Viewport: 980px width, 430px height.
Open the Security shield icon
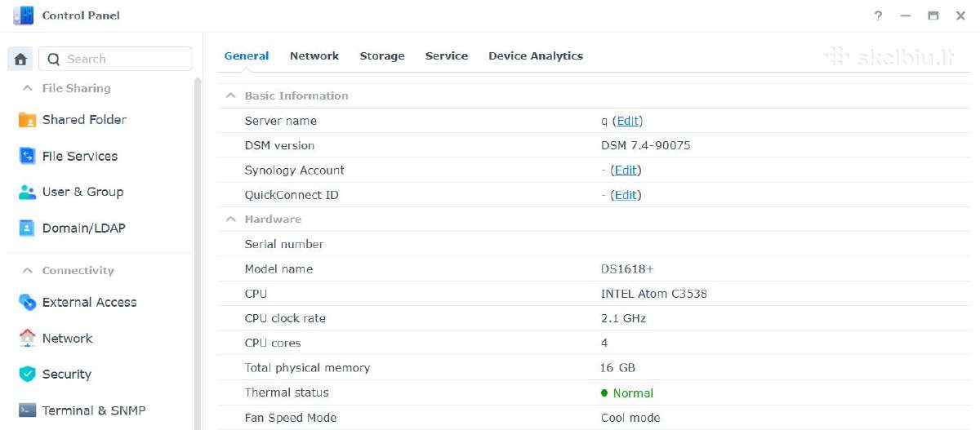pos(27,374)
